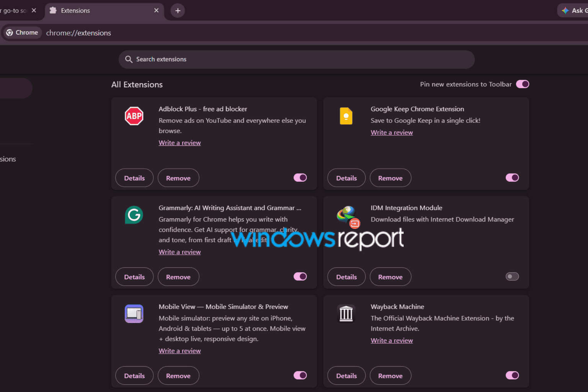Click 'Save to Google Keep in a single click!' text

[425, 121]
